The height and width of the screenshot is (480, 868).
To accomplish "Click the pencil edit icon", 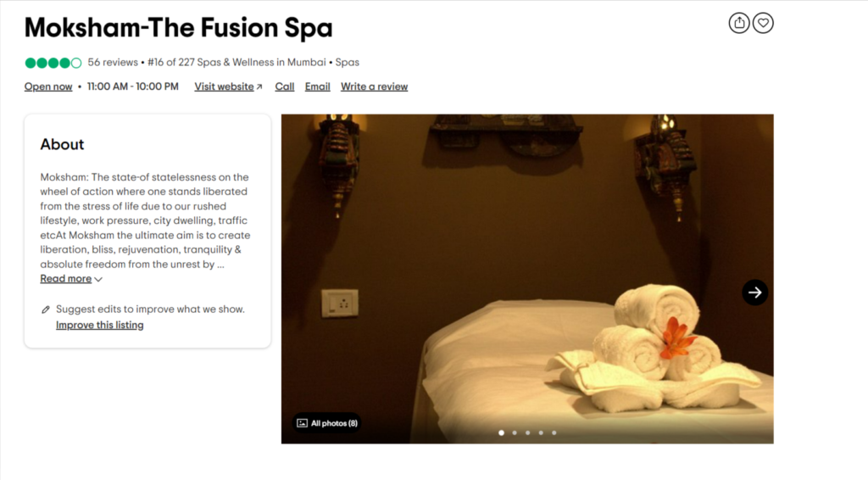I will pyautogui.click(x=46, y=310).
